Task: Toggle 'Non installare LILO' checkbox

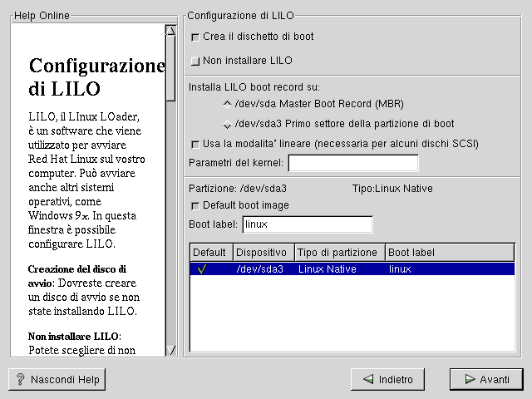Action: (195, 61)
